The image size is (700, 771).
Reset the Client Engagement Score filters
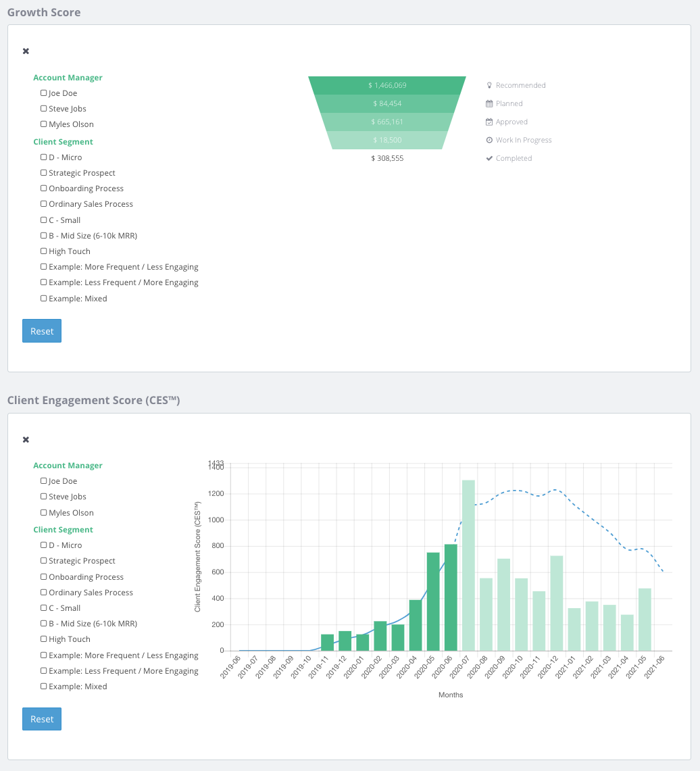click(42, 719)
